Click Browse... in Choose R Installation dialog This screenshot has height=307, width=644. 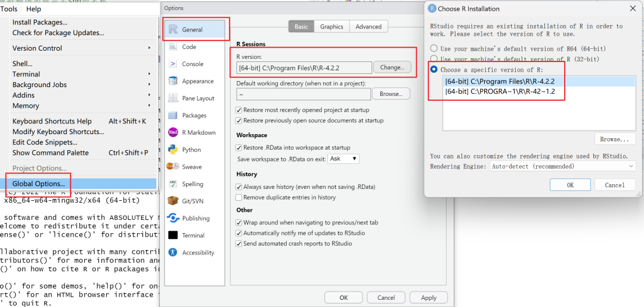point(615,139)
